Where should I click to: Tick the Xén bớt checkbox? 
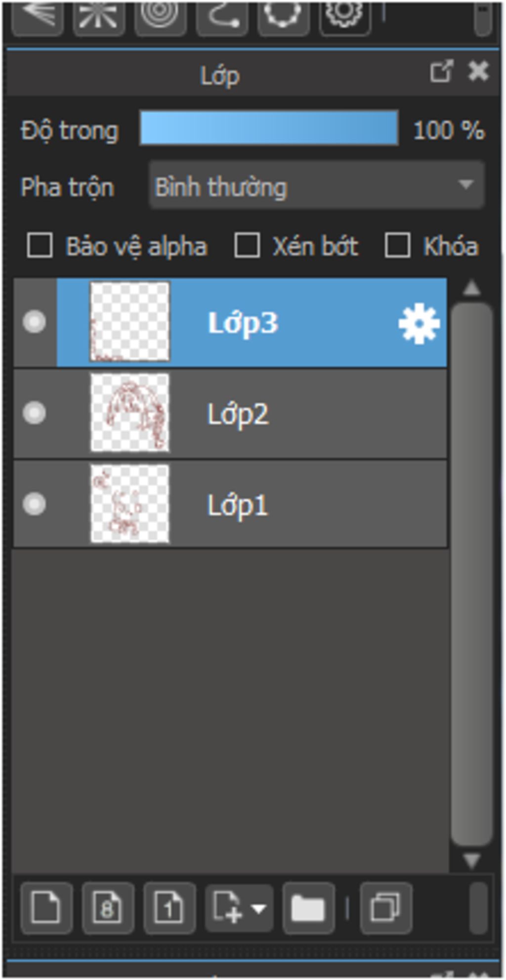[x=247, y=246]
